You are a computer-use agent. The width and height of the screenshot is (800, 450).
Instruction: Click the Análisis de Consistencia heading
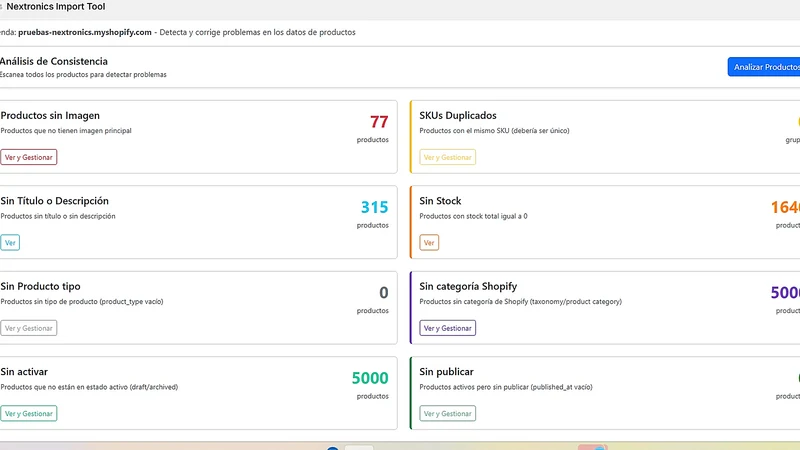54,61
